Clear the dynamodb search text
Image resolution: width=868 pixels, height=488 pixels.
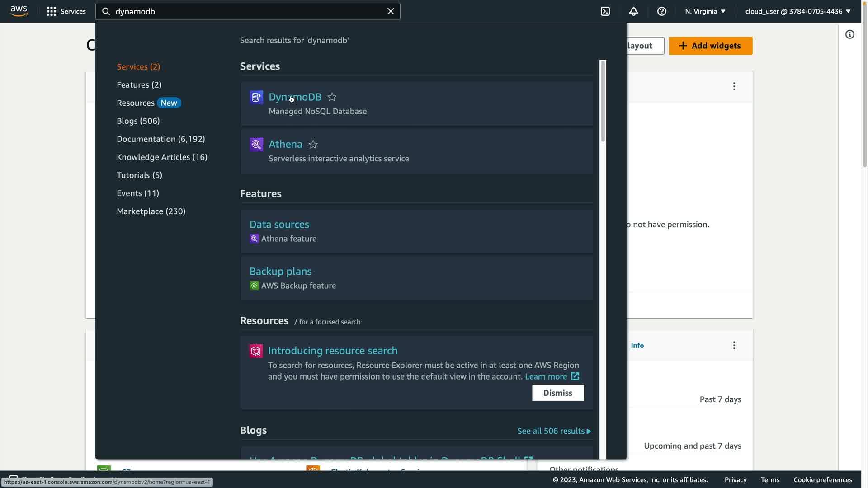pos(391,11)
